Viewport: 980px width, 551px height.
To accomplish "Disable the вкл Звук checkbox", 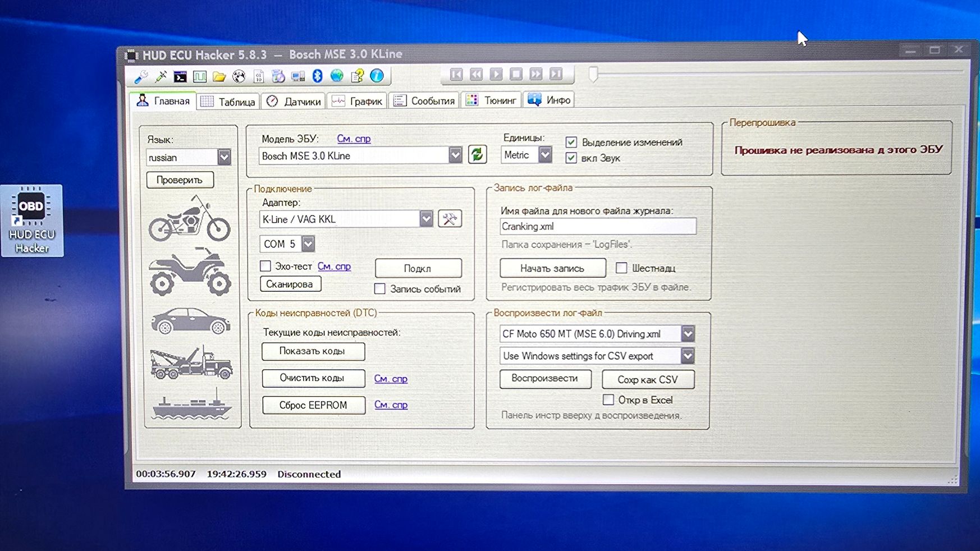I will (x=571, y=158).
